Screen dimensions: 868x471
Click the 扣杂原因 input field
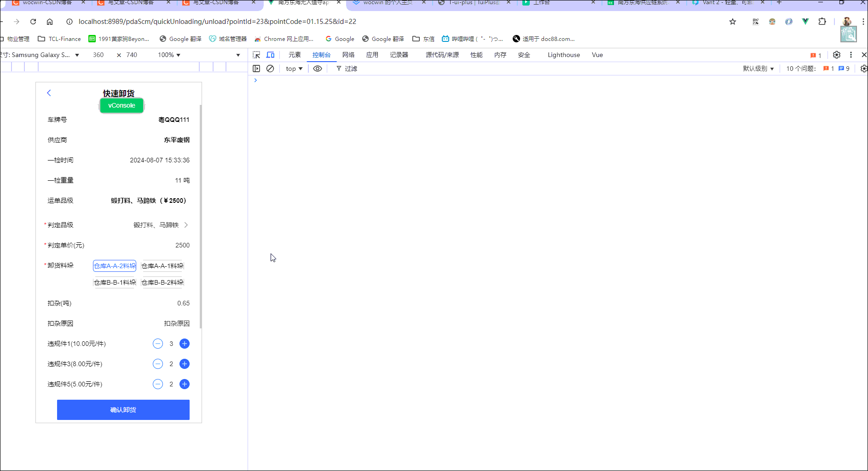[177, 323]
